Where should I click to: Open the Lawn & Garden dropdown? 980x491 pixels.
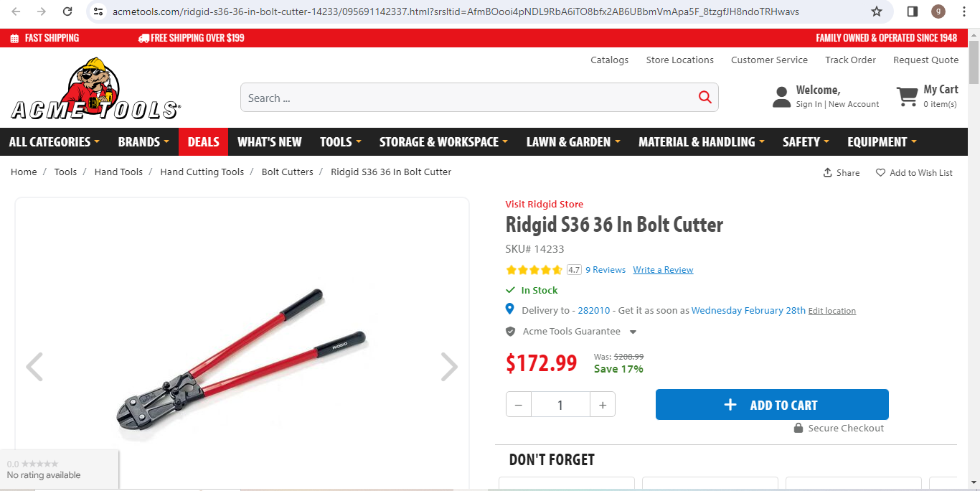(x=573, y=142)
